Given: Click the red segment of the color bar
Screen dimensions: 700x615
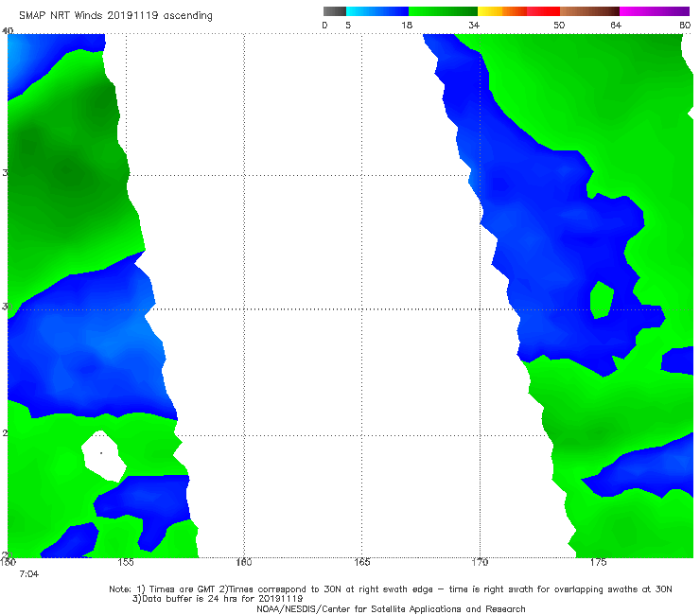Looking at the screenshot, I should click(543, 11).
